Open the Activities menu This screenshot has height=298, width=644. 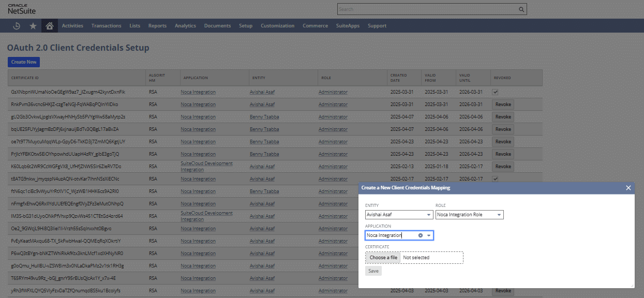(72, 26)
